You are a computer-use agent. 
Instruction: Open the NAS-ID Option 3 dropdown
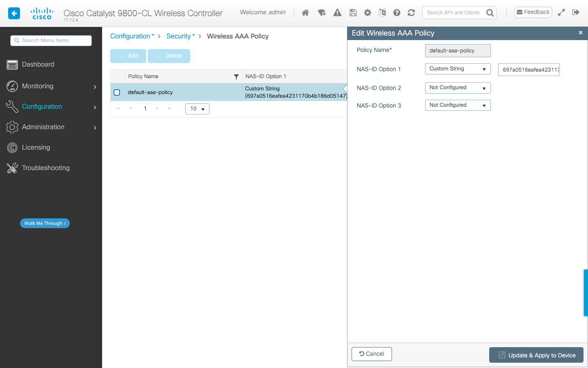point(457,105)
